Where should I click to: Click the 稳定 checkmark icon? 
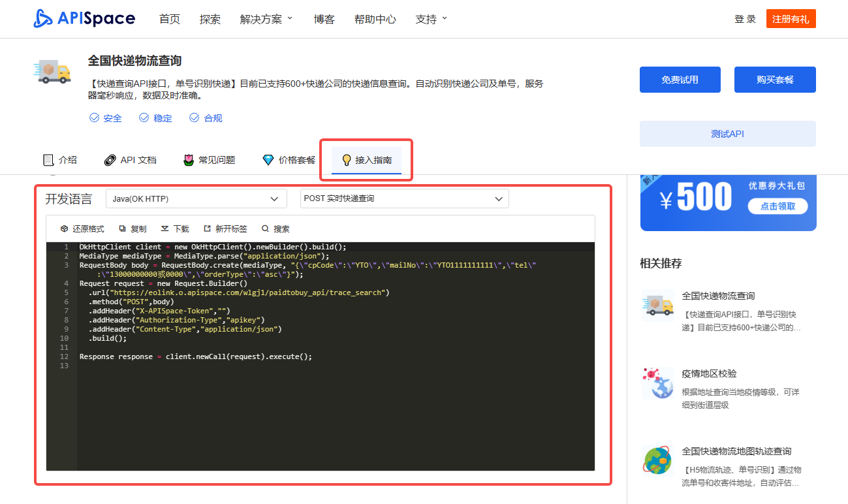[144, 118]
